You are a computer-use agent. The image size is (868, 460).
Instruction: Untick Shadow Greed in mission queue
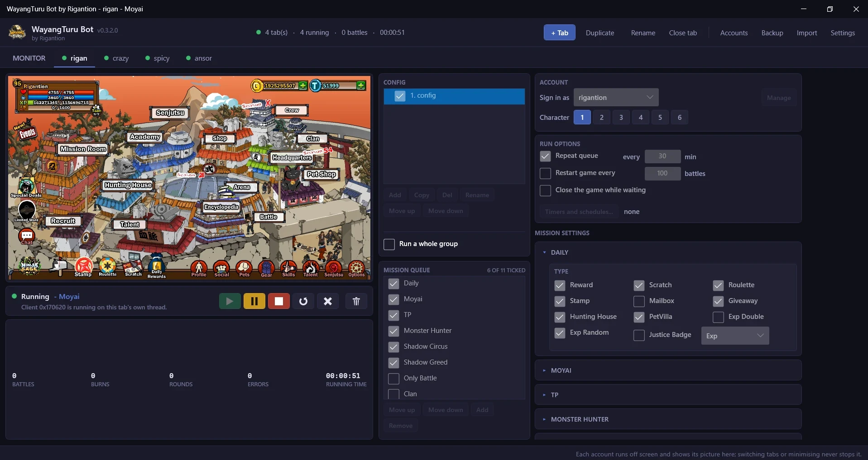point(393,363)
